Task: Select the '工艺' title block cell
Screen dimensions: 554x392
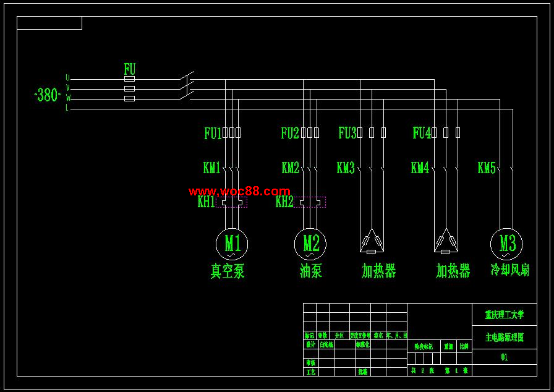Action: [310, 372]
